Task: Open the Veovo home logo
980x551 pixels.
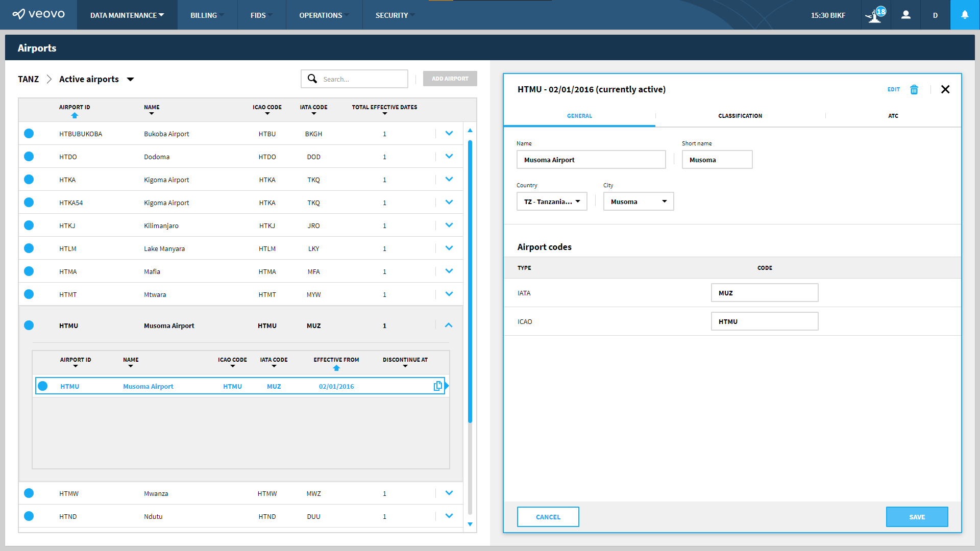Action: (x=38, y=15)
